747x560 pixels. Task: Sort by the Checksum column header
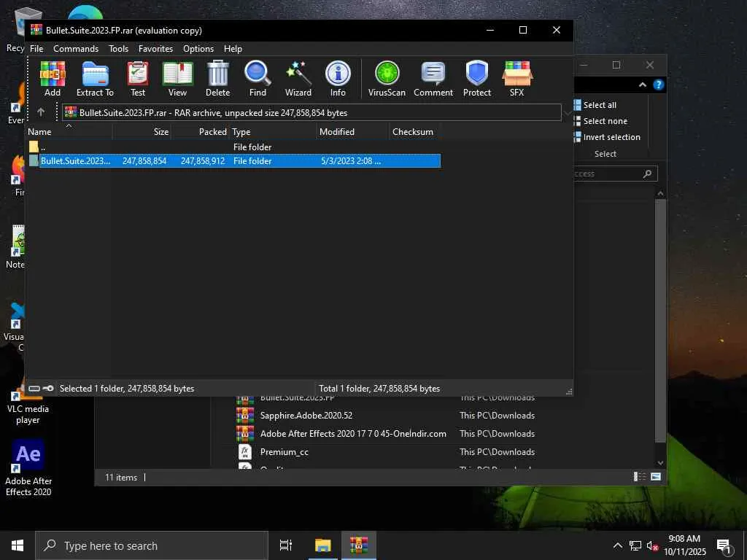(415, 132)
